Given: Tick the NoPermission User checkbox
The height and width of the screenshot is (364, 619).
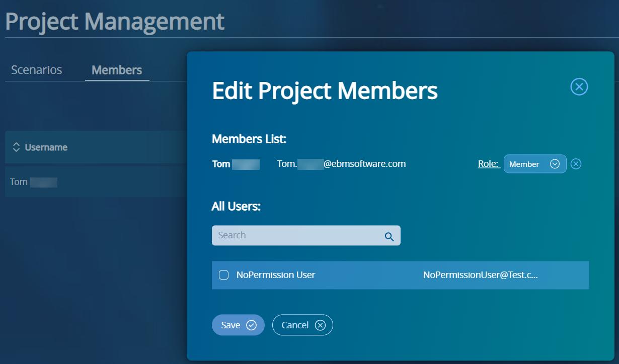Looking at the screenshot, I should pos(224,275).
